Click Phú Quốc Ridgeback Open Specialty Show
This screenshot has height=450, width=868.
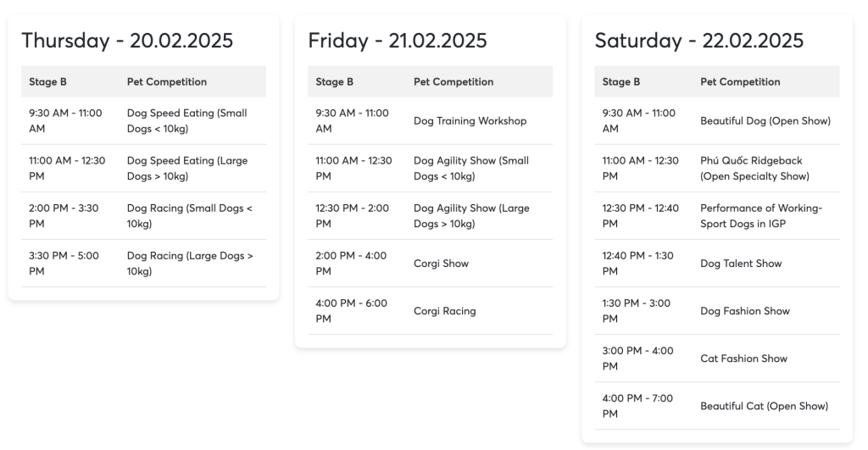click(x=754, y=169)
